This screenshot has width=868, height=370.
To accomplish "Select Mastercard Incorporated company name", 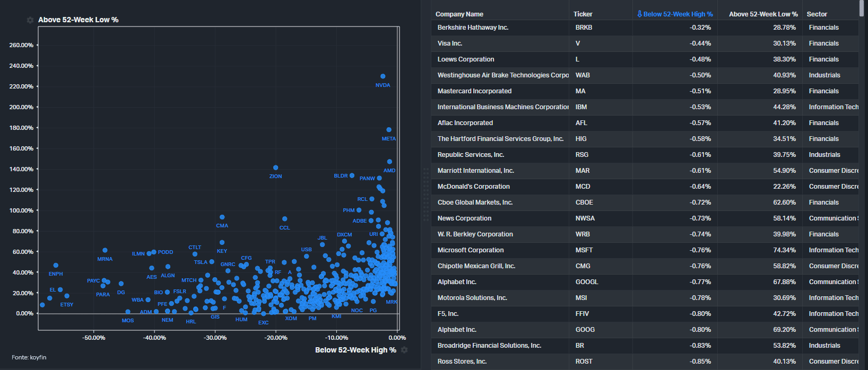I will coord(475,91).
